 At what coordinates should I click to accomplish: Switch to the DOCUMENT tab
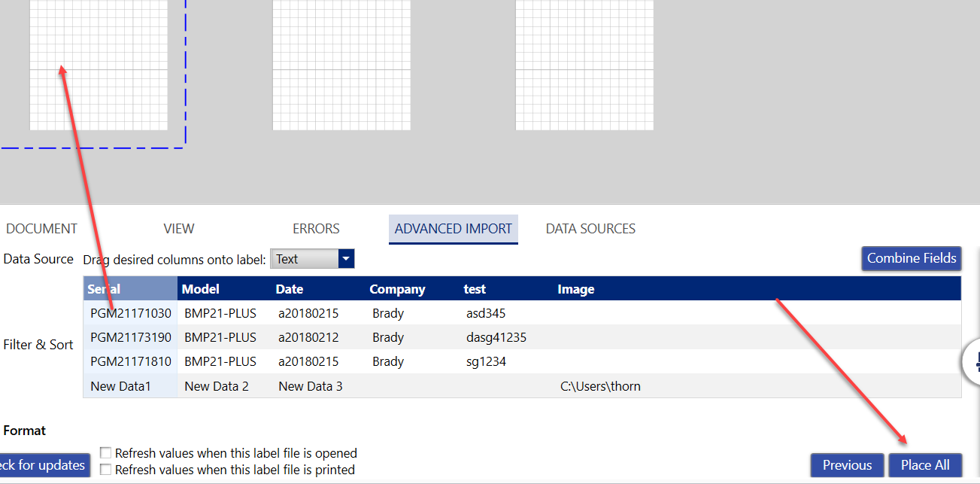[x=41, y=229]
